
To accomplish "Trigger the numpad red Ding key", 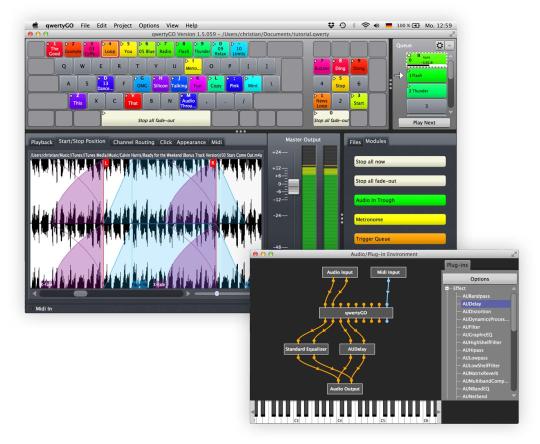I will (340, 66).
